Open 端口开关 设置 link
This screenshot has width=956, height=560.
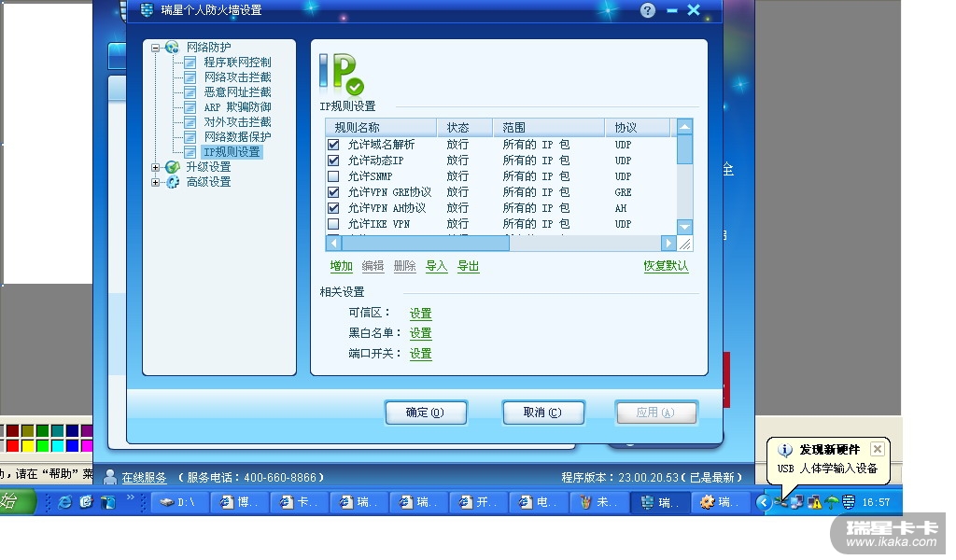420,354
